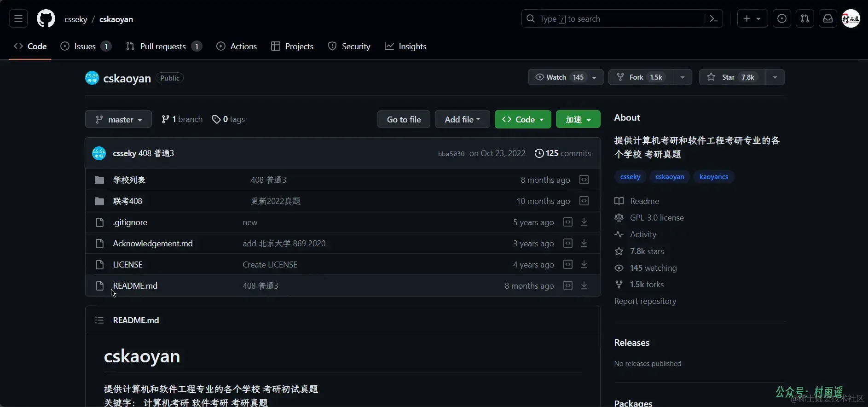This screenshot has width=868, height=407.
Task: View the 0 tags link
Action: 228,119
